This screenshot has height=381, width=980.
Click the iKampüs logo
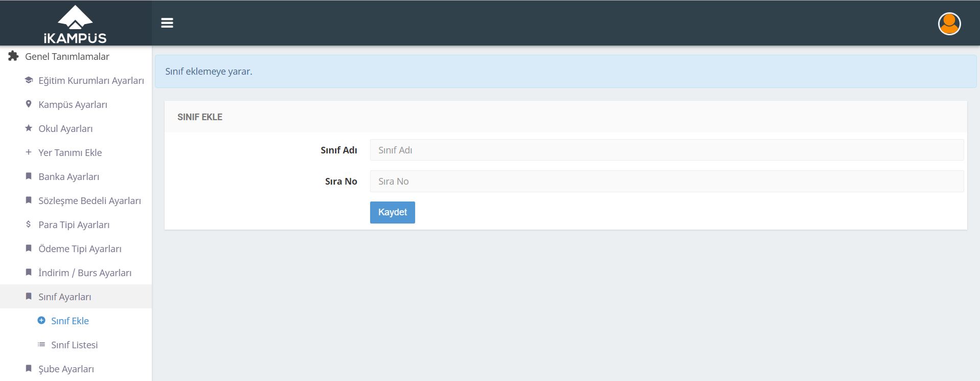point(75,24)
